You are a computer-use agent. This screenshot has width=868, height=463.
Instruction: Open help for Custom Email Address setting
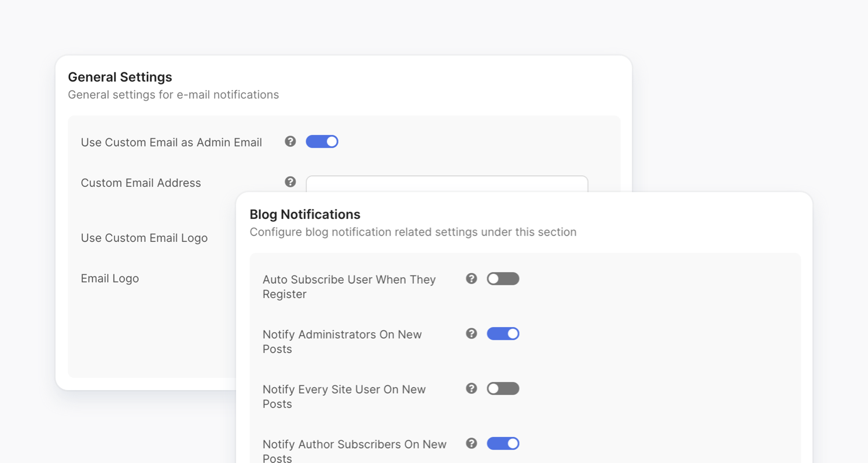point(290,182)
